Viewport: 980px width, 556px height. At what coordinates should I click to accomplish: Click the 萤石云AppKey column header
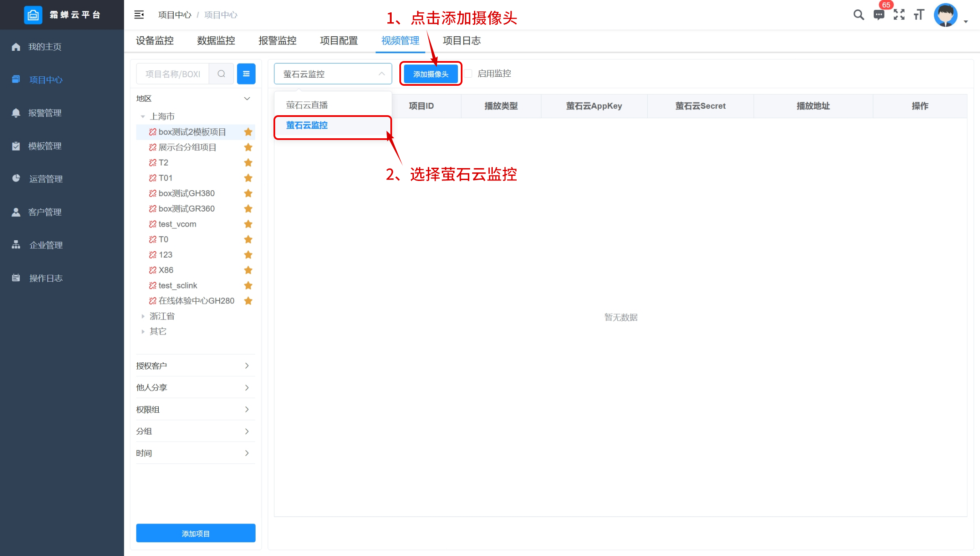point(594,106)
